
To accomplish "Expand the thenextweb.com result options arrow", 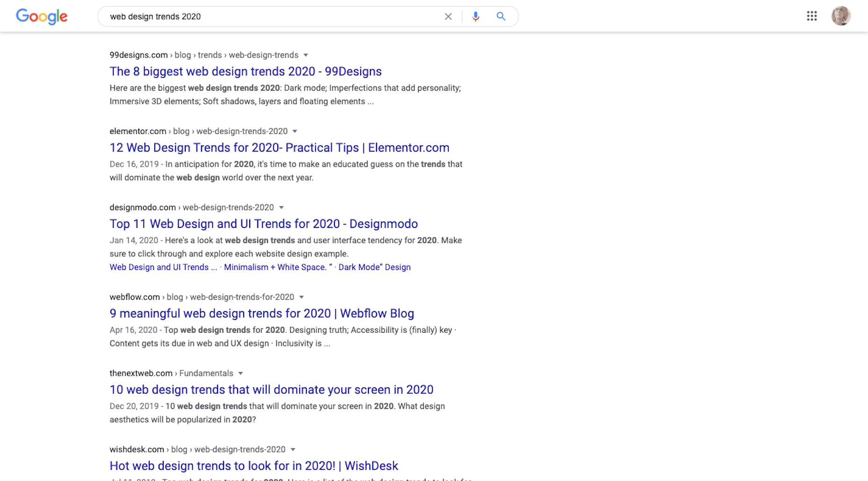I will click(x=241, y=373).
